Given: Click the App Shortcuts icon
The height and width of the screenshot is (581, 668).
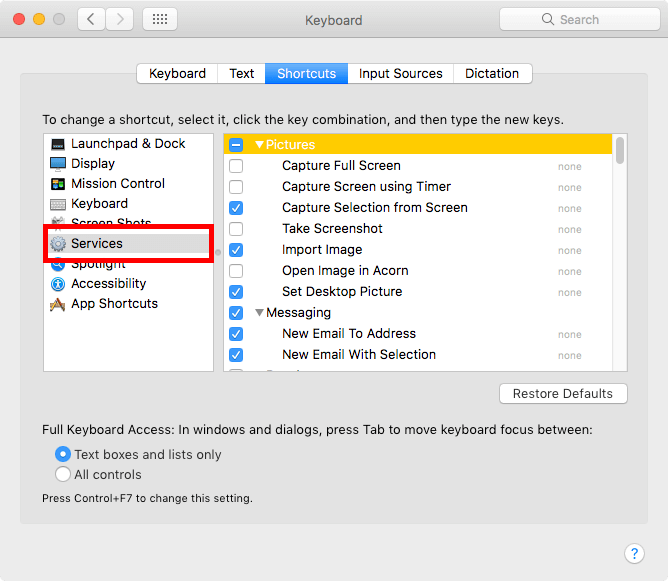Looking at the screenshot, I should 58,304.
